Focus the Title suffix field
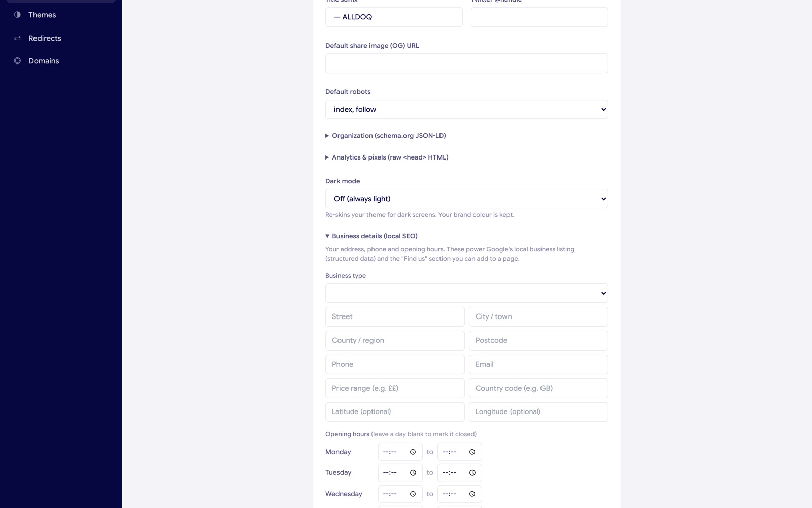Viewport: 812px width, 508px height. tap(394, 17)
